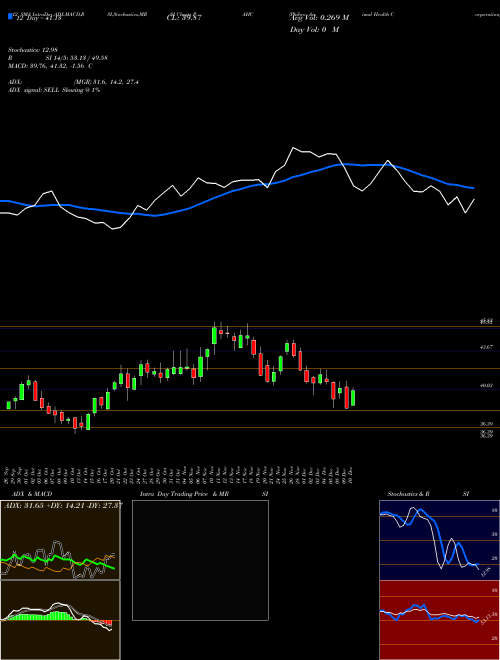Viewport: 500px width, 660px height.
Task: Click the tallest green candle at the peak
Action: (x=214, y=335)
